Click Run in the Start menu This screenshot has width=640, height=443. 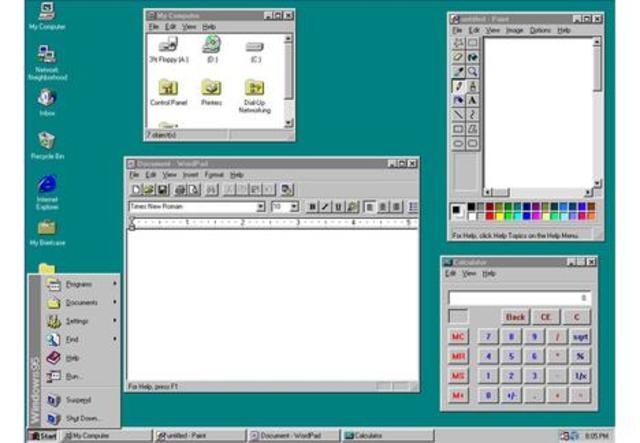(x=80, y=376)
